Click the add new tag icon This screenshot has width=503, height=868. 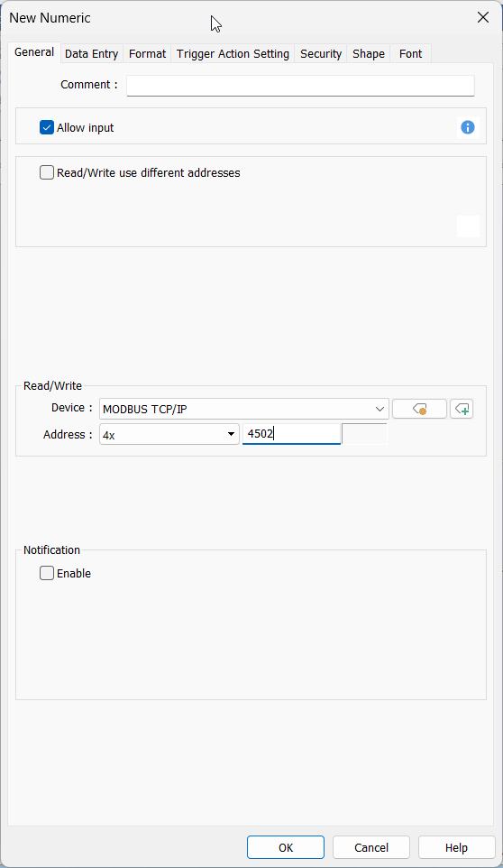(x=462, y=409)
